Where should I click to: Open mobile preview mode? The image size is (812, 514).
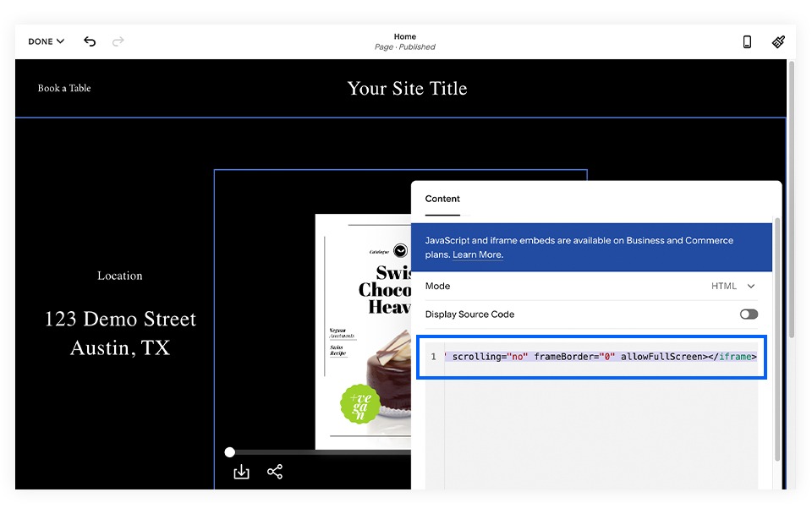click(x=747, y=41)
